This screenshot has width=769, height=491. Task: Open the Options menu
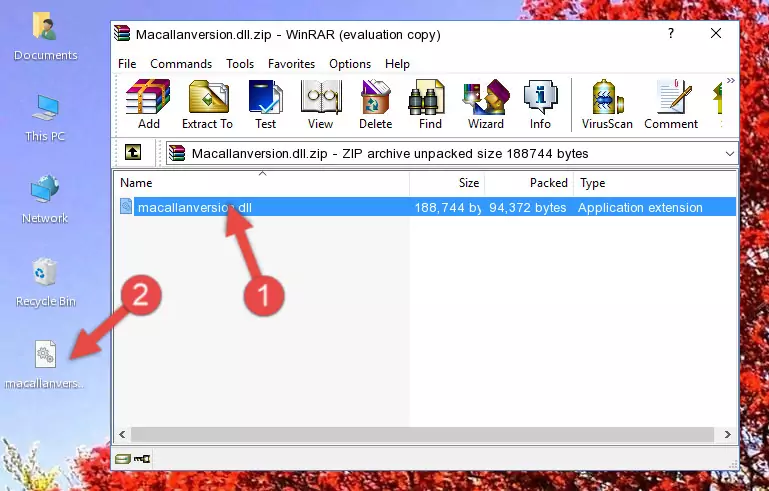[350, 64]
